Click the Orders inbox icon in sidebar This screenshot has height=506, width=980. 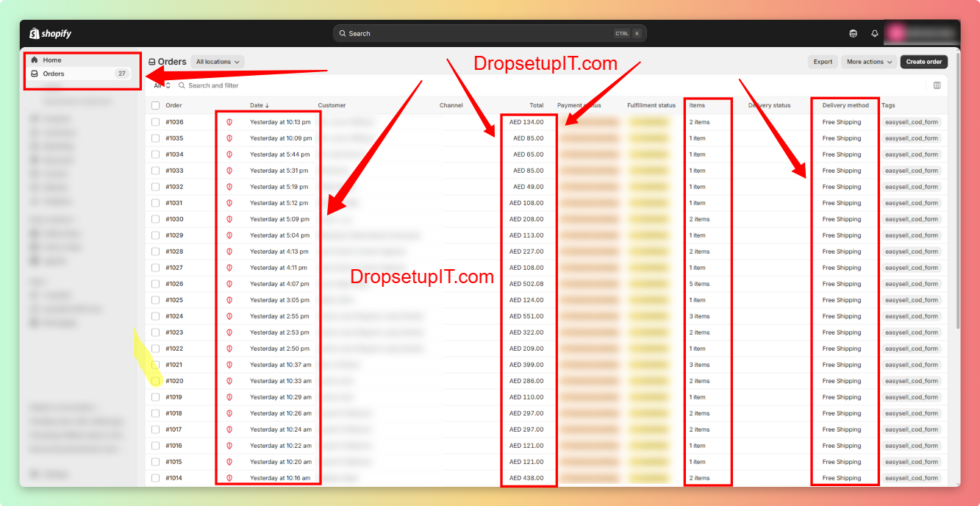(34, 74)
